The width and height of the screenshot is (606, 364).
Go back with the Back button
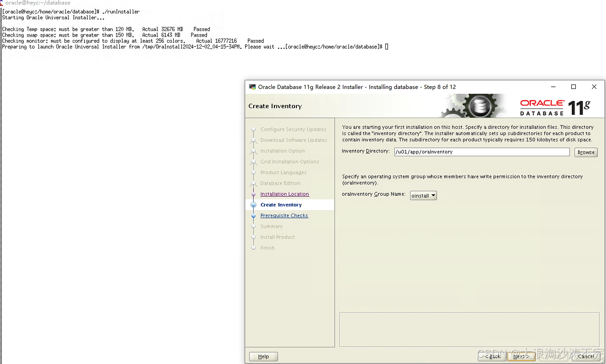(x=492, y=356)
